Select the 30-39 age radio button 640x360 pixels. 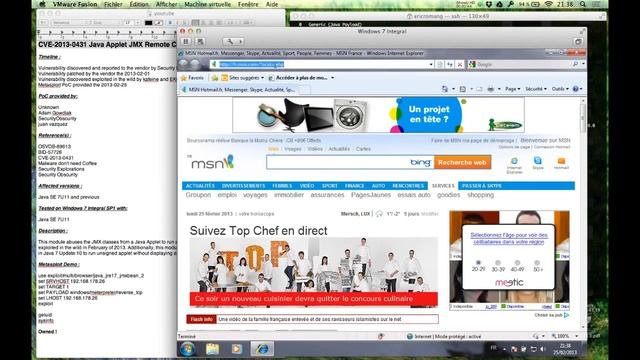[x=498, y=262]
